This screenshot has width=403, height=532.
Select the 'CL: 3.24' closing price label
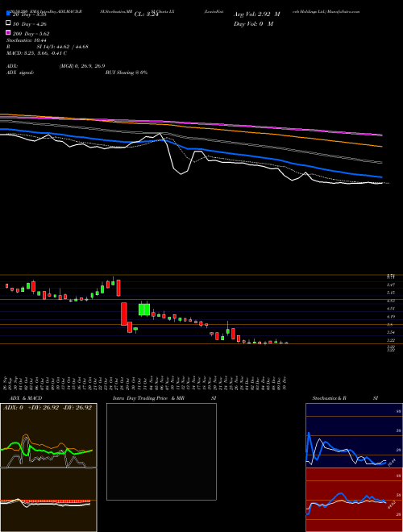coord(146,15)
